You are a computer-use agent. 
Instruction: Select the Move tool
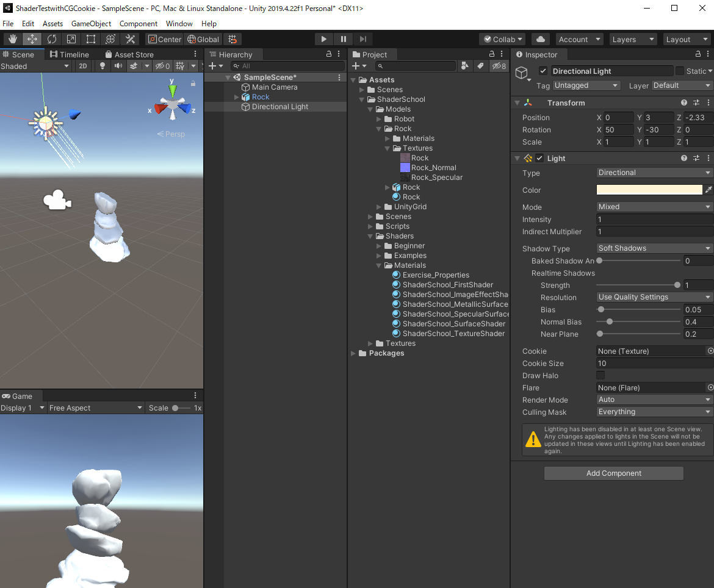coord(32,39)
